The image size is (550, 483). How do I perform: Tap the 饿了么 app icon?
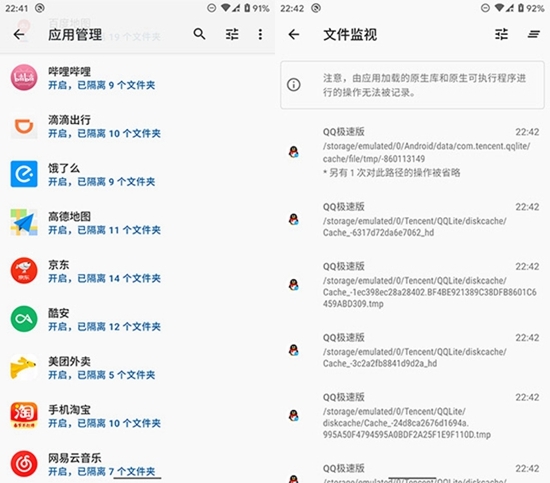click(24, 174)
